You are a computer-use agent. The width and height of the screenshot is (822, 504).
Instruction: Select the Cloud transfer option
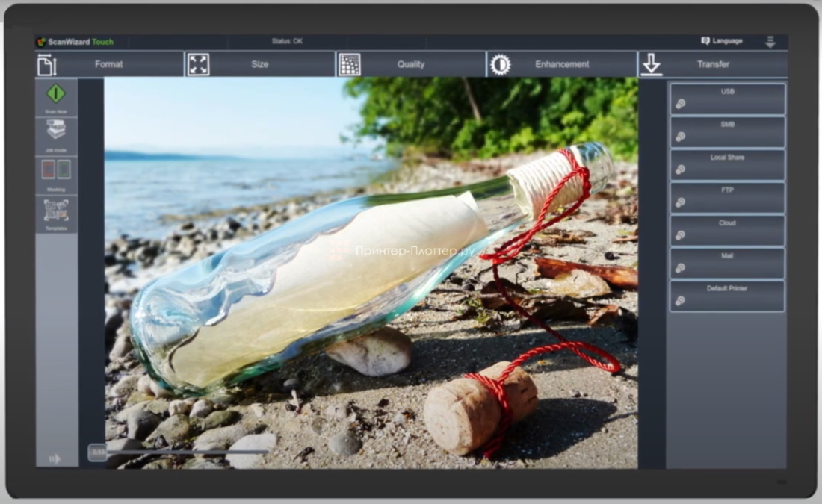click(x=727, y=230)
